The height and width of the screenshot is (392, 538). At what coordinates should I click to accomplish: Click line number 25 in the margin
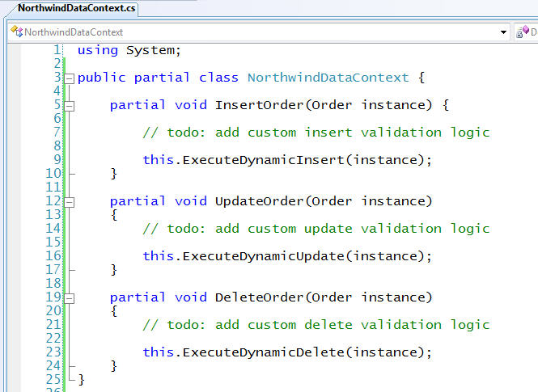[53, 380]
